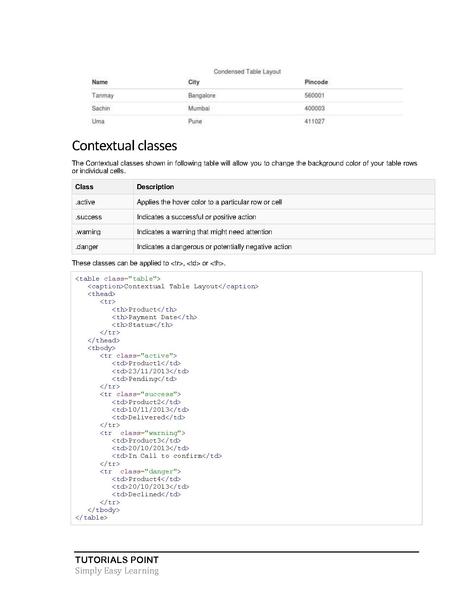Click the '<th>Status</th>' code line
This screenshot has height=599, width=463.
coord(142,325)
